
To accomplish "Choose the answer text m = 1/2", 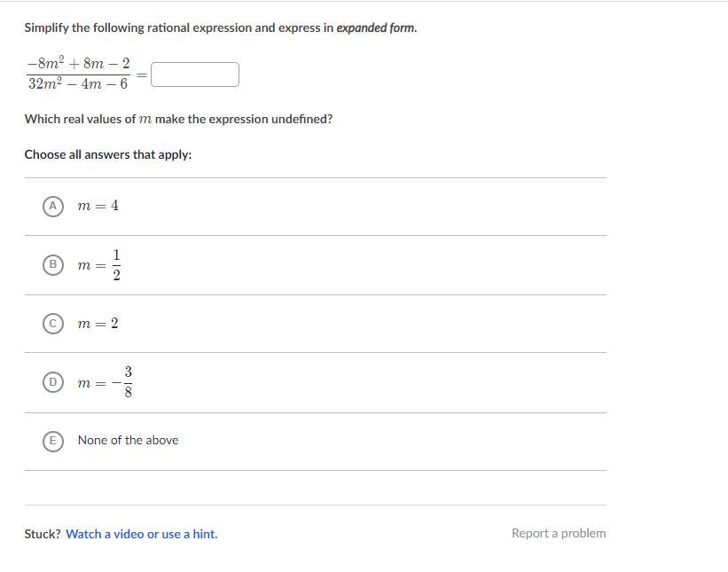I will [99, 265].
